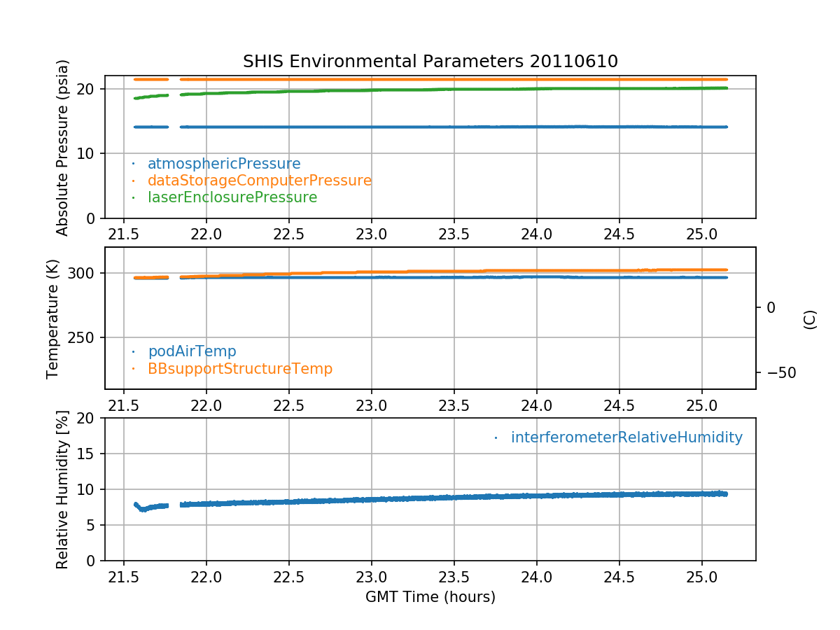The height and width of the screenshot is (630, 840).
Task: Click the chart title SHIS Environmental Parameters 20110610
Action: 430,62
